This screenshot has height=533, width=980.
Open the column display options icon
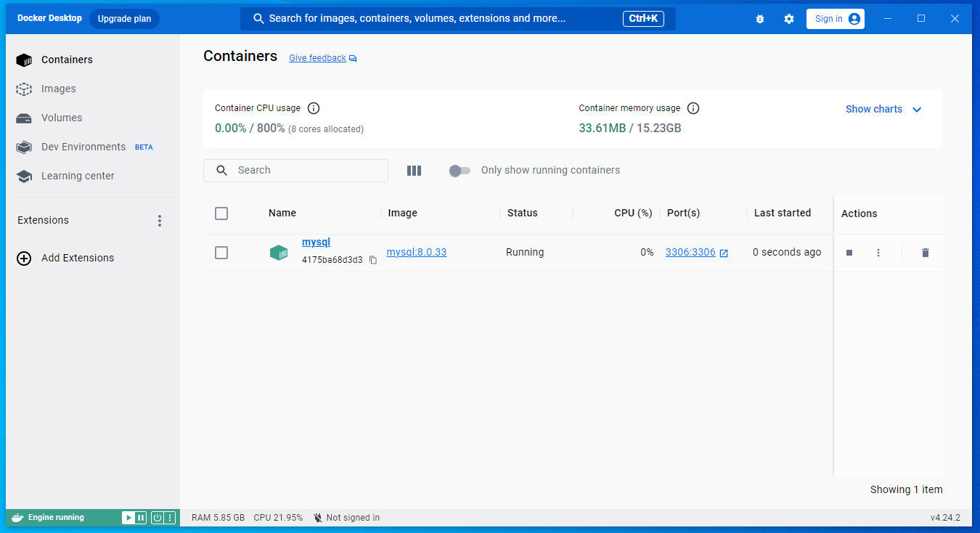[414, 171]
